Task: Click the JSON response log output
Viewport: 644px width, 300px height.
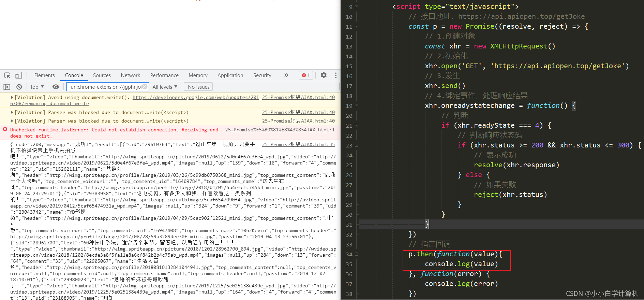Action: point(173,221)
